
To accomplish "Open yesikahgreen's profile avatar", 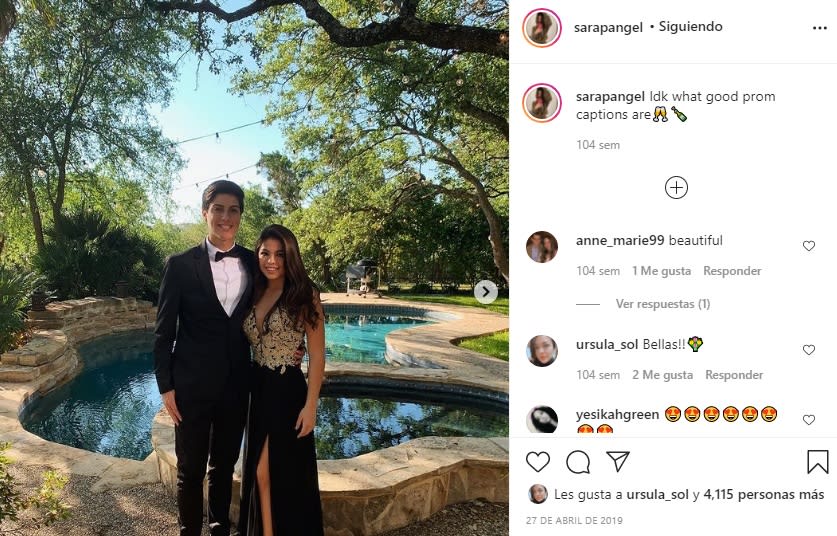I will coord(542,420).
